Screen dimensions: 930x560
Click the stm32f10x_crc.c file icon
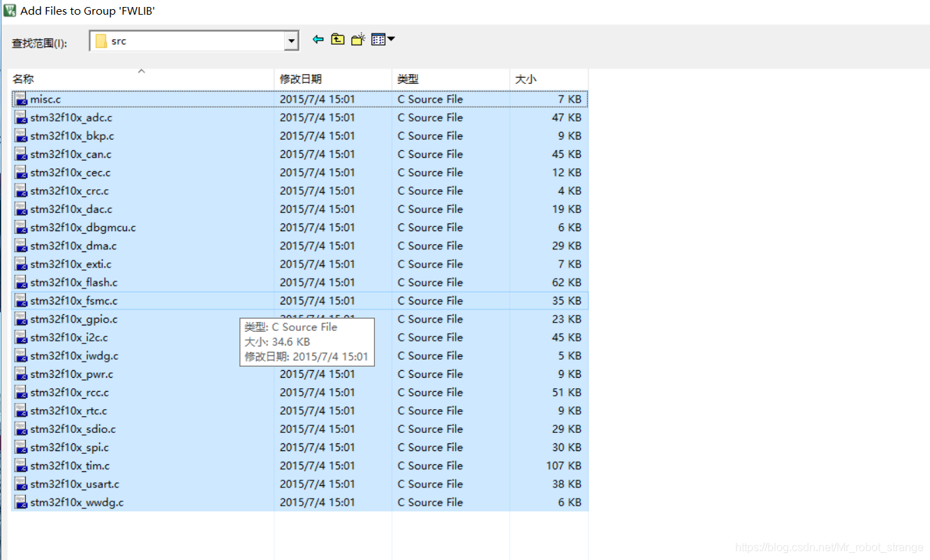[x=21, y=191]
